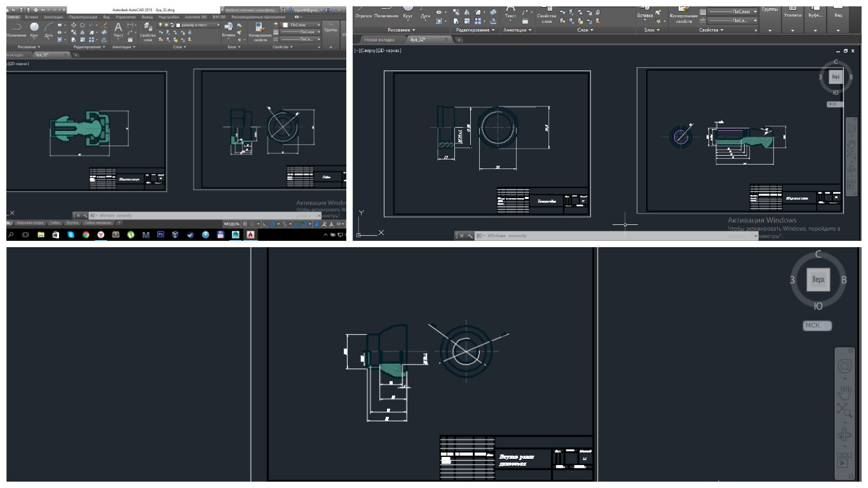Toggle ortho mode in the status bar
The image size is (868, 488).
[265, 224]
